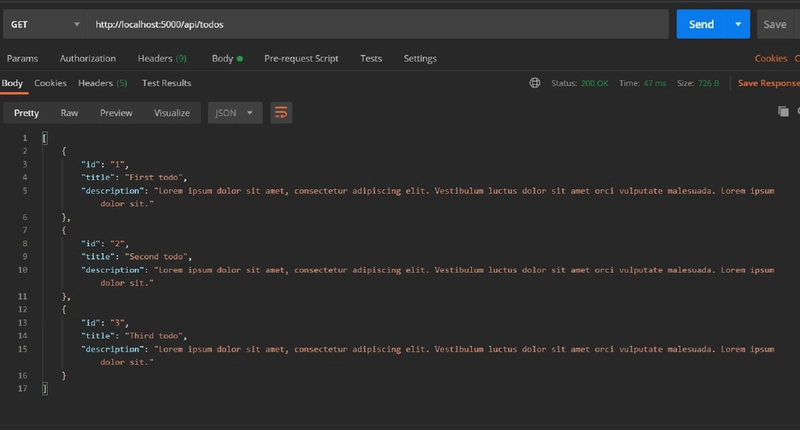
Task: Click the blue Send button
Action: [x=701, y=24]
